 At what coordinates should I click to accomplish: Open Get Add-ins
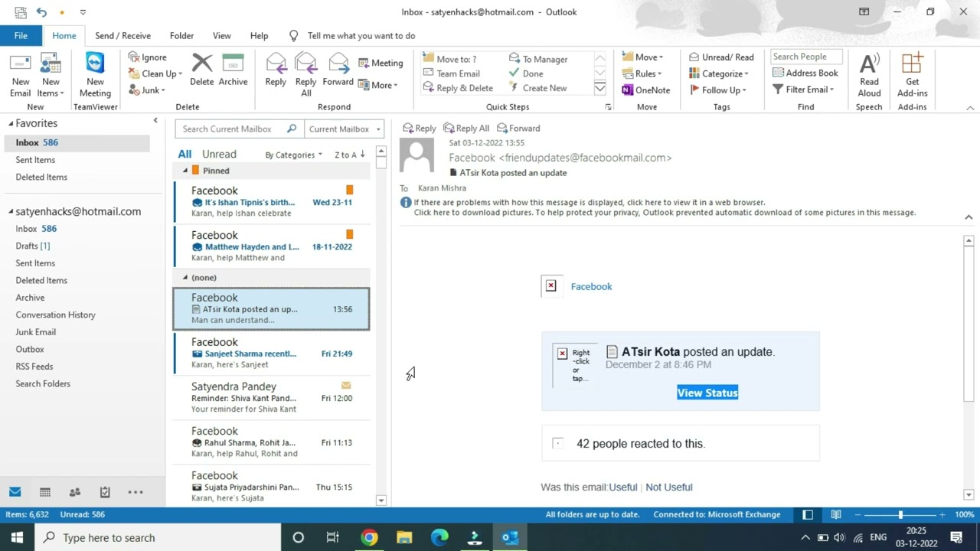tap(912, 75)
